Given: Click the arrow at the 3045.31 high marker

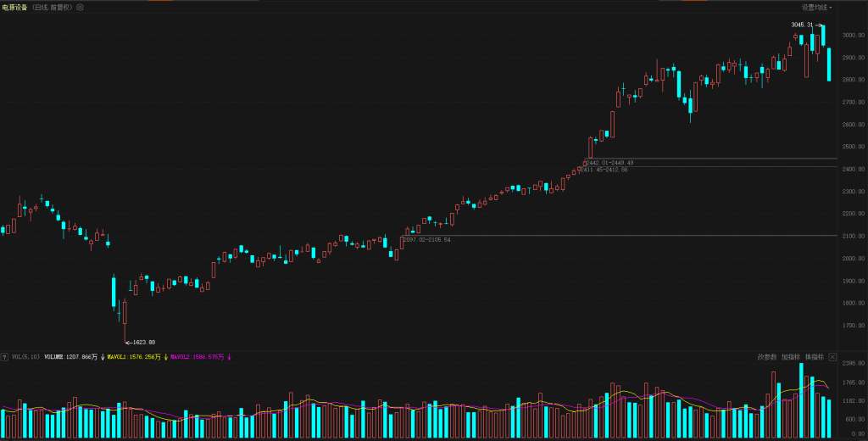Looking at the screenshot, I should pyautogui.click(x=819, y=25).
